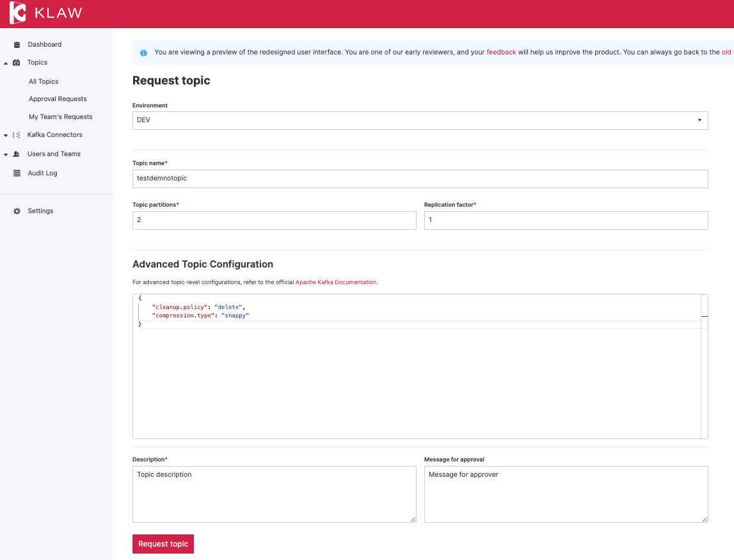Click the Users and Teams icon
734x560 pixels.
point(17,154)
